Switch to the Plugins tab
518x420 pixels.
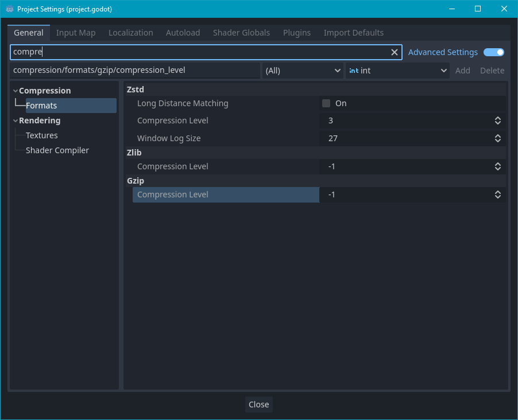pos(296,33)
